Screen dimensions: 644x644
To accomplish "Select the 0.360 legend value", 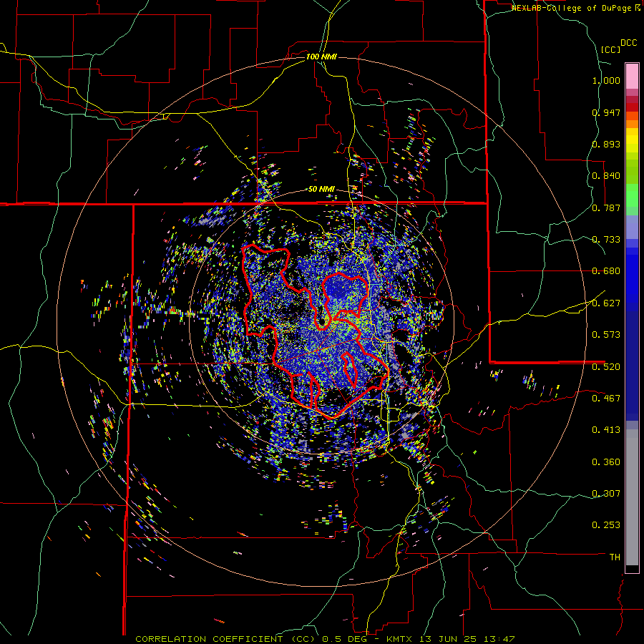I will [x=606, y=462].
